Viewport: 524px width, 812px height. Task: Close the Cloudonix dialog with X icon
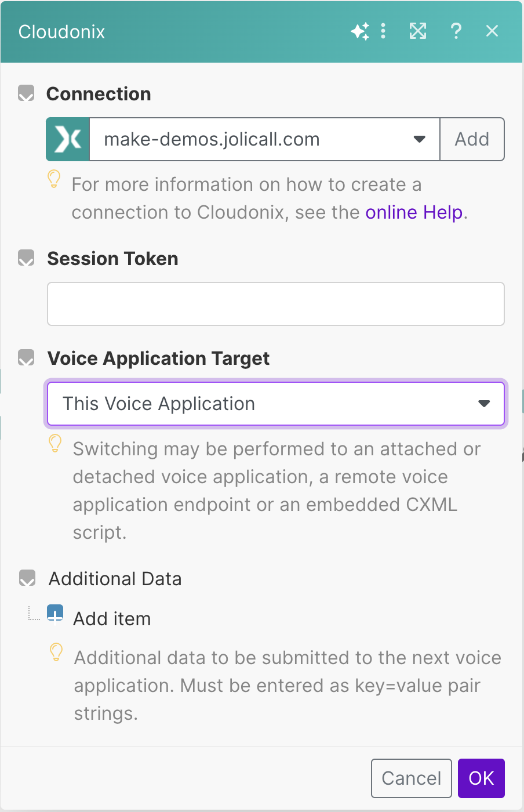(492, 31)
